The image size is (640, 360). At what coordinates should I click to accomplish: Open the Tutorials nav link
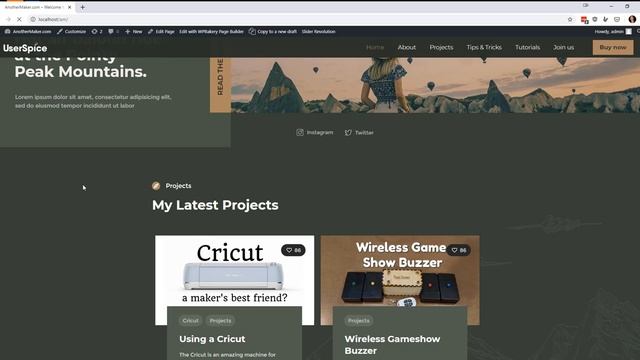(527, 47)
